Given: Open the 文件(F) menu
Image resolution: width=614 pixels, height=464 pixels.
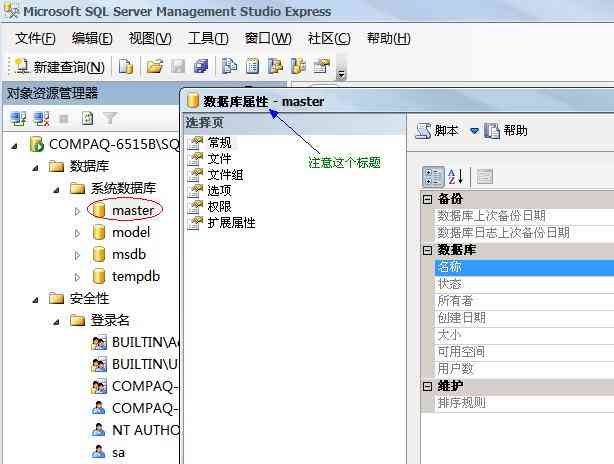Looking at the screenshot, I should pos(35,38).
